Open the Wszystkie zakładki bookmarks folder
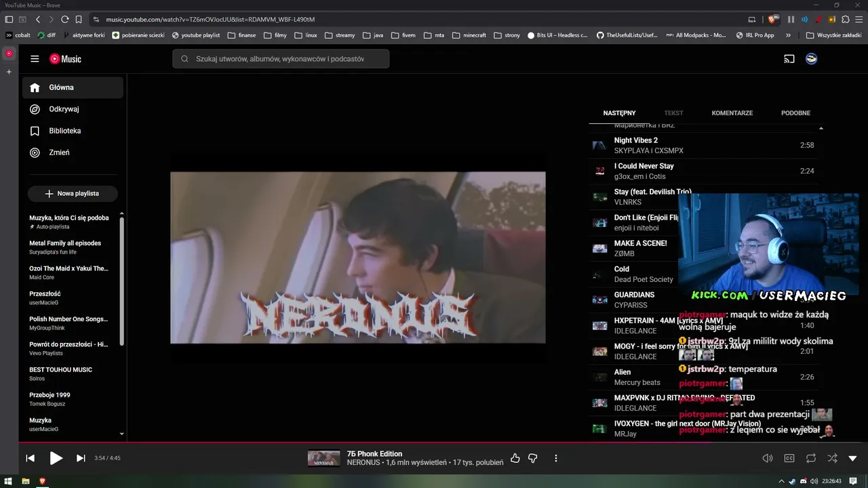Viewport: 868px width, 488px height. point(833,35)
